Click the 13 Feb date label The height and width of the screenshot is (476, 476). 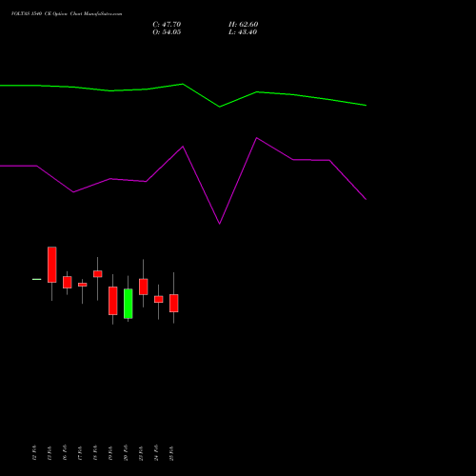50,453
